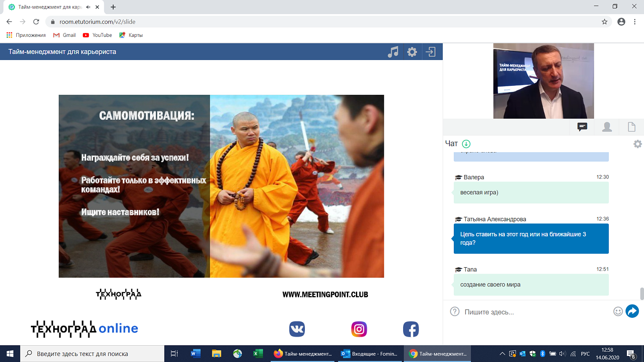Open the Instagram icon link
The image size is (644, 362).
[359, 329]
